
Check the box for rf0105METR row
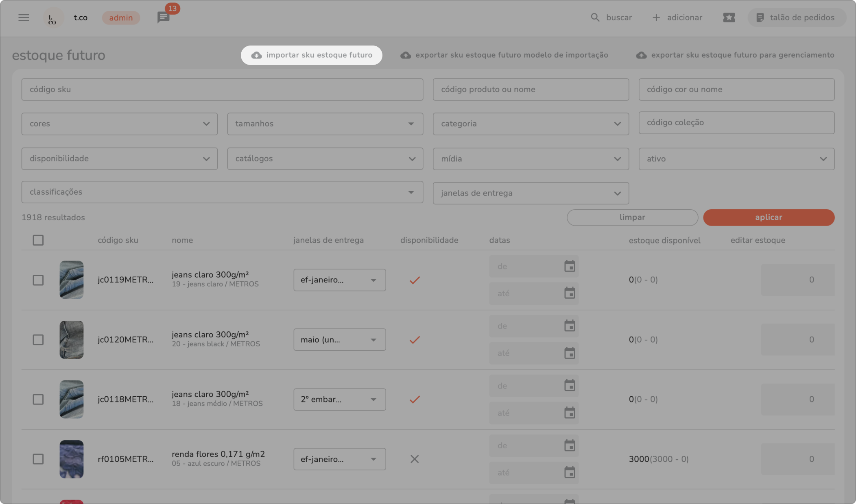[x=38, y=459]
